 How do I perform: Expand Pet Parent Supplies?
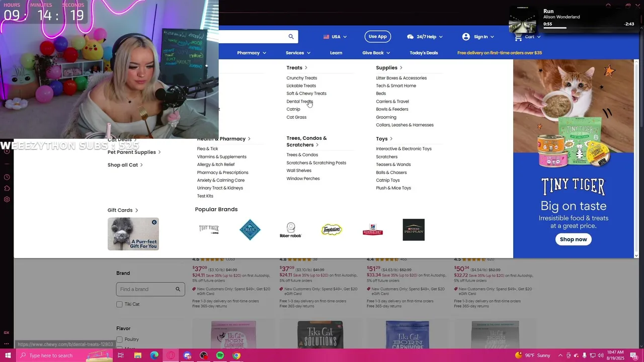coord(134,152)
